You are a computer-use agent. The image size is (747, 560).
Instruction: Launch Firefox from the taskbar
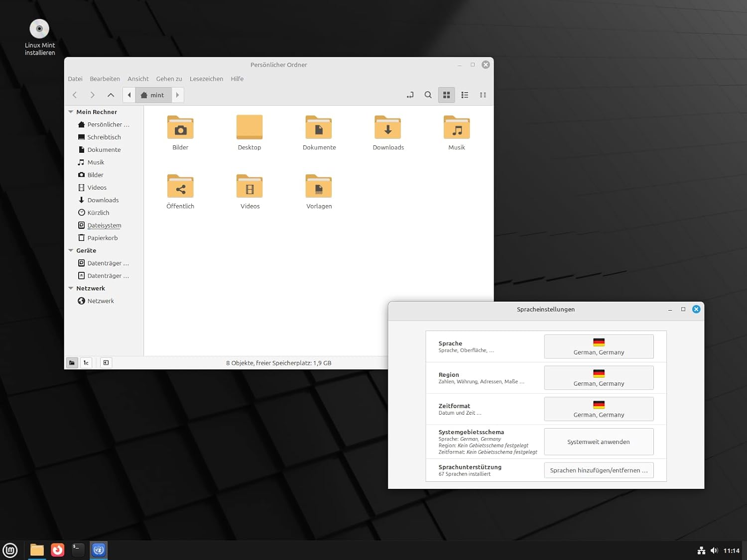pyautogui.click(x=58, y=550)
